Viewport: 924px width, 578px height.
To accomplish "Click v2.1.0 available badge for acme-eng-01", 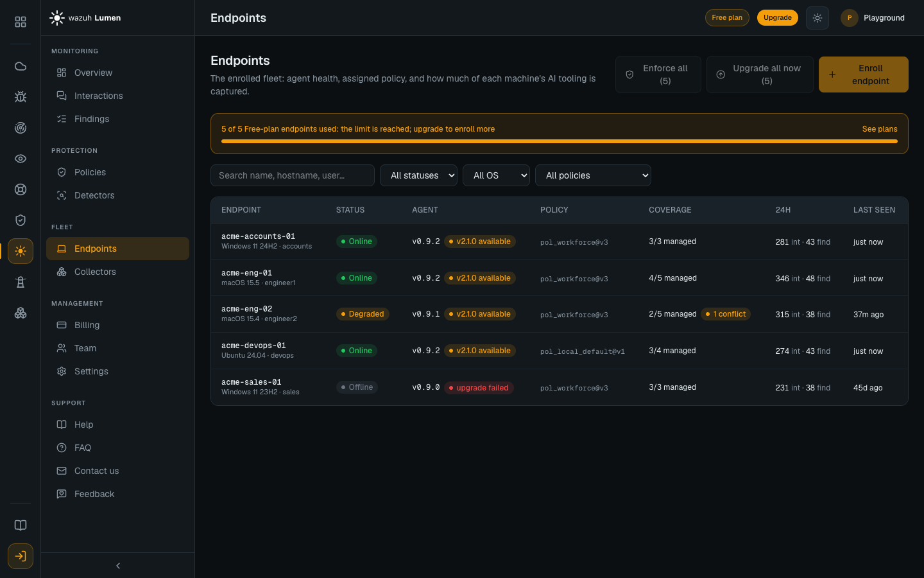I will pyautogui.click(x=480, y=278).
